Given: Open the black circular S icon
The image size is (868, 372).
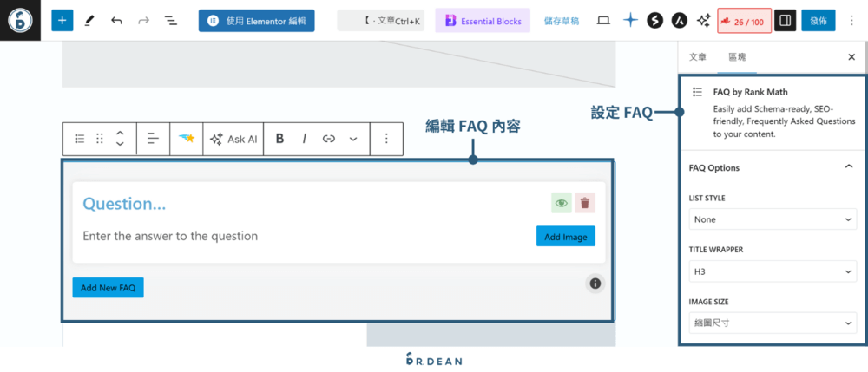Looking at the screenshot, I should tap(654, 21).
